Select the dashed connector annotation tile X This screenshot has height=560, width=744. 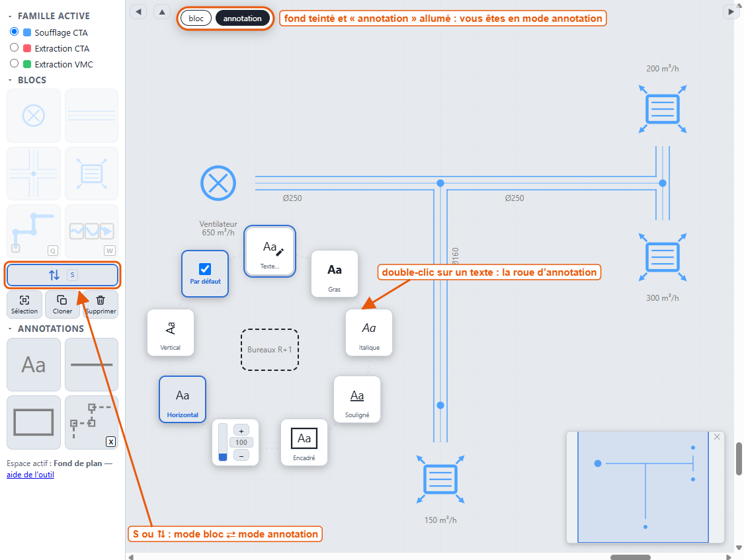point(91,422)
